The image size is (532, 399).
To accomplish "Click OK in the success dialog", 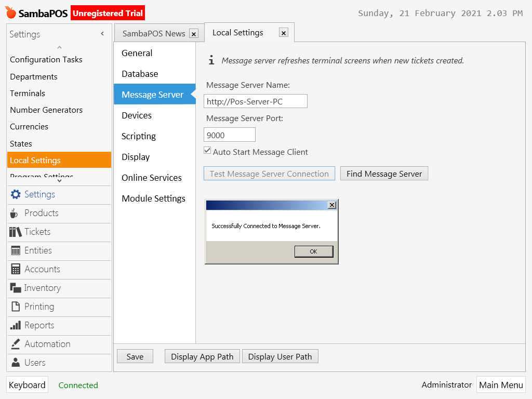I will click(313, 251).
